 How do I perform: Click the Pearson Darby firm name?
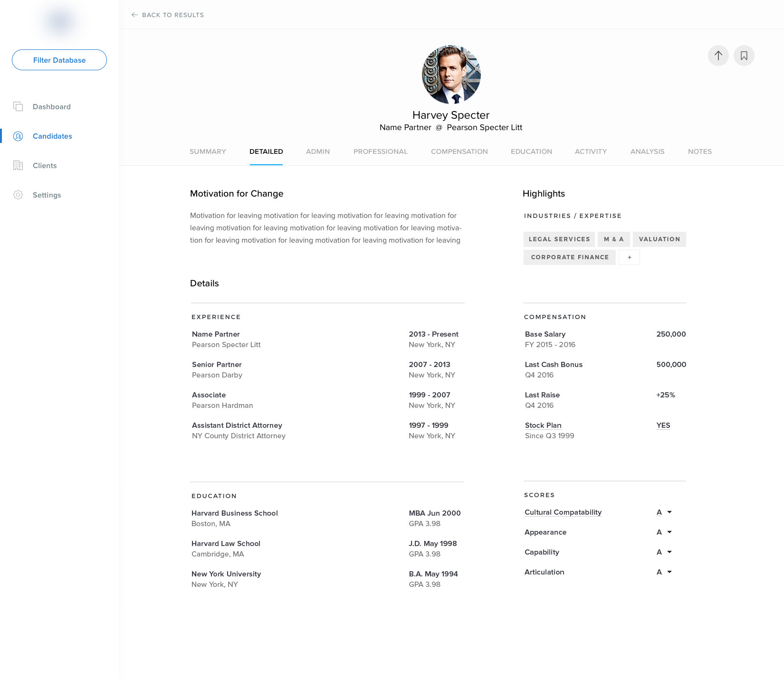tap(217, 375)
